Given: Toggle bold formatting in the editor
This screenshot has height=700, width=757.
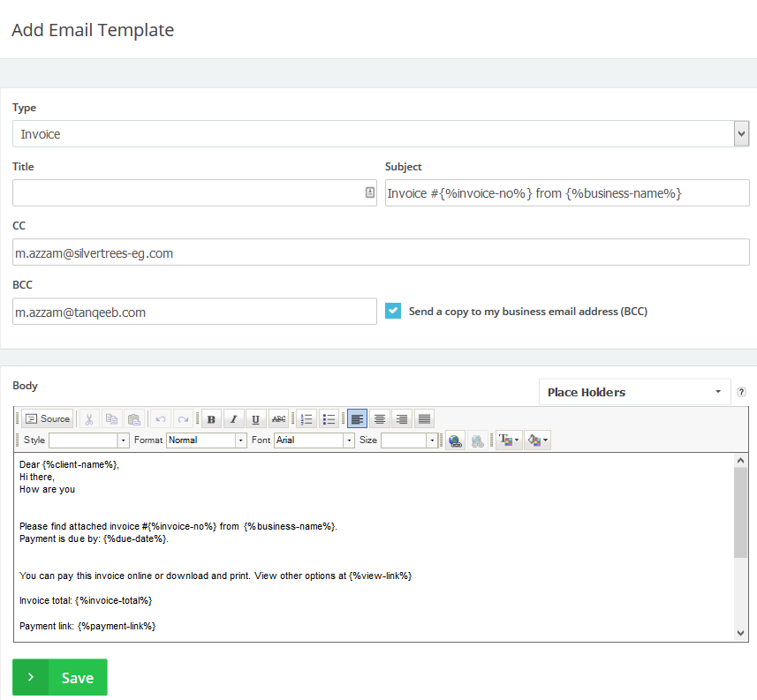Looking at the screenshot, I should [211, 418].
